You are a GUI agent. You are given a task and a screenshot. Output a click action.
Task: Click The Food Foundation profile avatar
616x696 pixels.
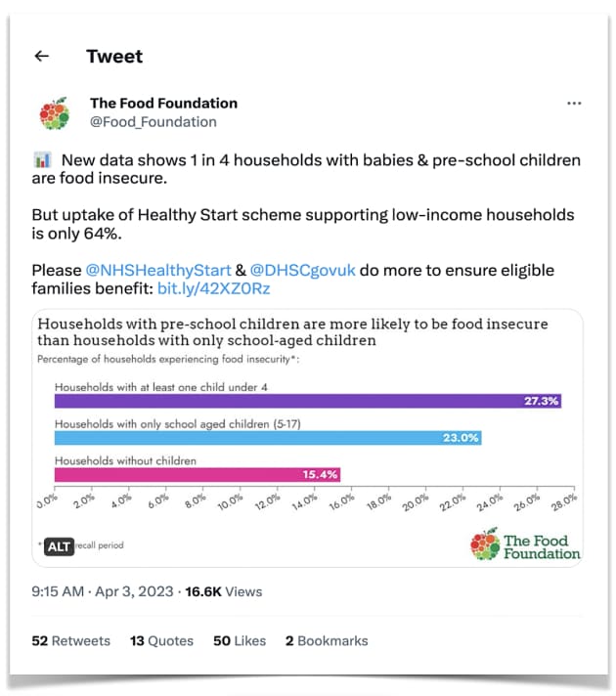coord(55,113)
